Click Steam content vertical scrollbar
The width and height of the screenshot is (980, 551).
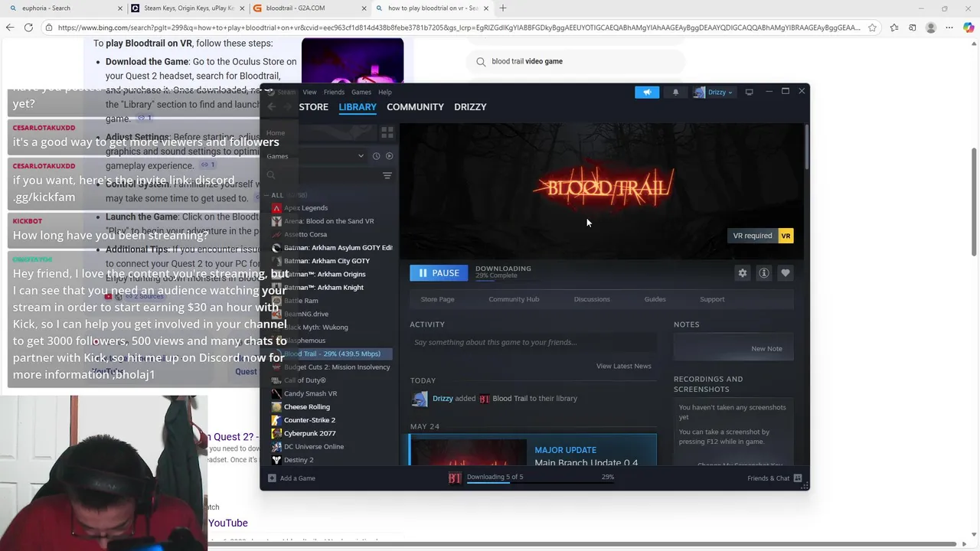[x=806, y=145]
